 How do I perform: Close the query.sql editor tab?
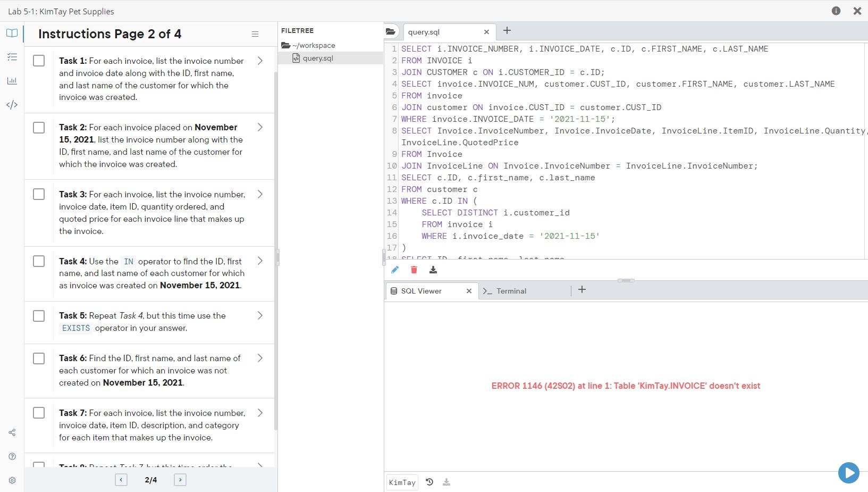(x=486, y=32)
